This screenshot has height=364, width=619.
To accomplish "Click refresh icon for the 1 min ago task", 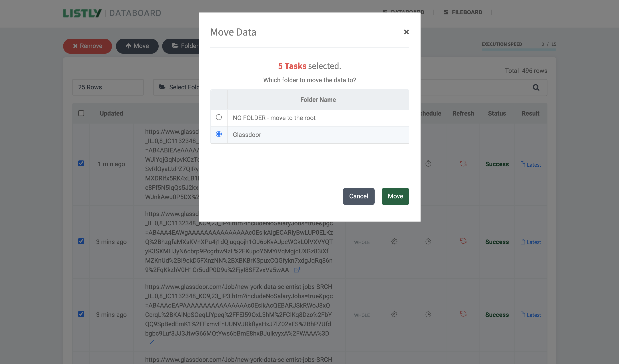I will pos(463,164).
